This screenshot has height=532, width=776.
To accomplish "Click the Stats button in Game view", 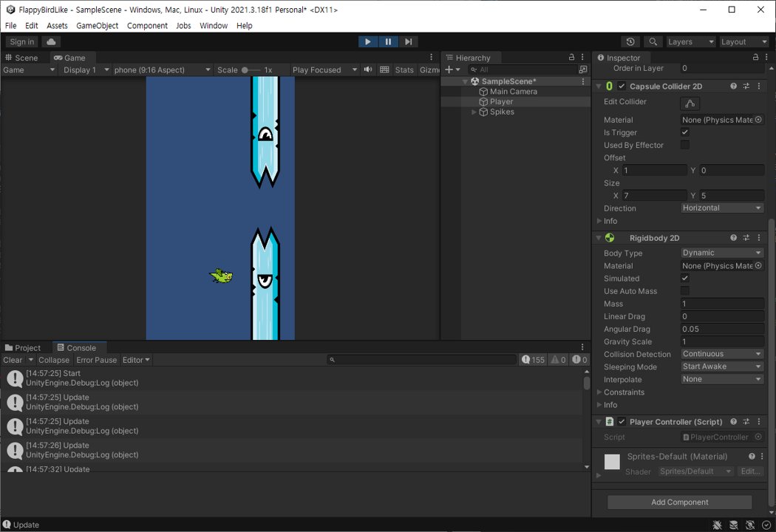I will point(404,69).
